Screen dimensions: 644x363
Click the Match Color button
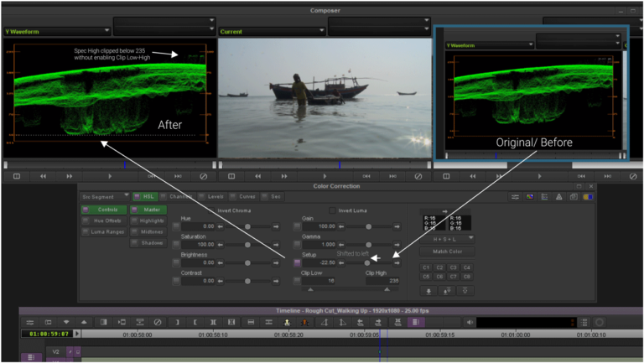tap(447, 252)
